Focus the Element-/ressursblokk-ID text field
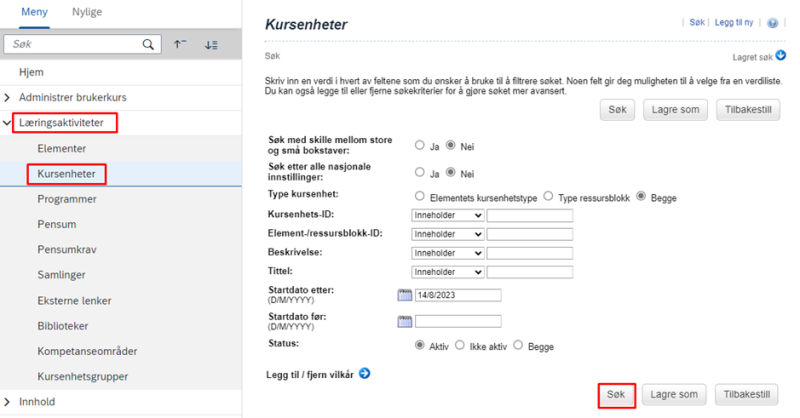This screenshot has width=800, height=418. 530,234
